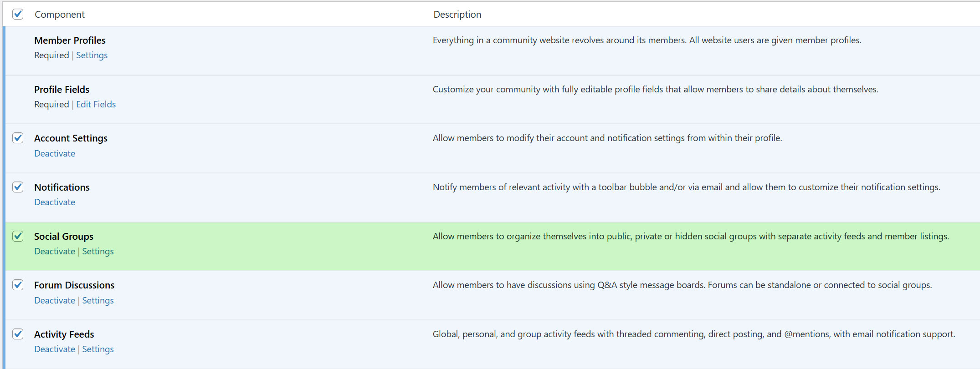Uncheck the Social Groups checkbox

click(18, 236)
